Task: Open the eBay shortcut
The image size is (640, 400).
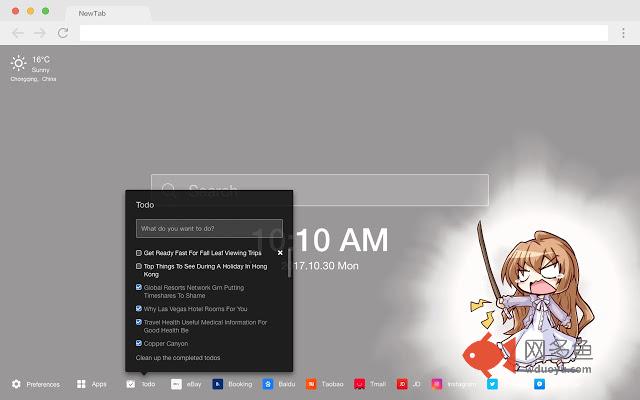Action: coord(176,384)
